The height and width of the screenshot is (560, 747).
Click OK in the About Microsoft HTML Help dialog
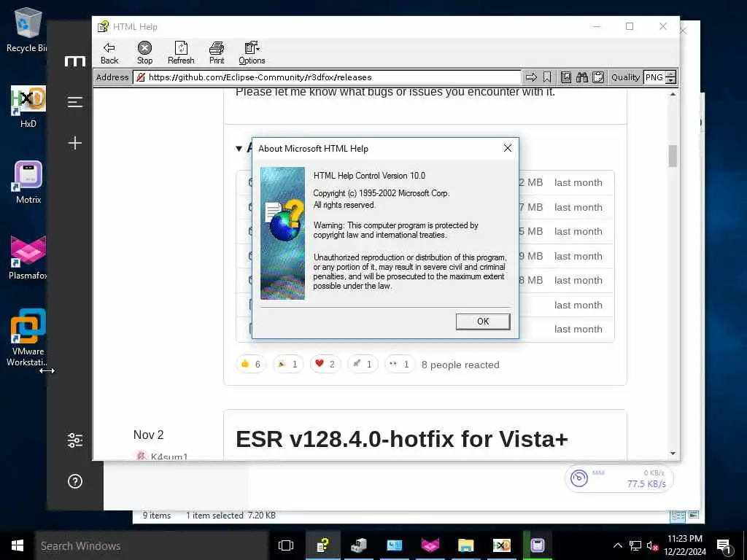(483, 322)
